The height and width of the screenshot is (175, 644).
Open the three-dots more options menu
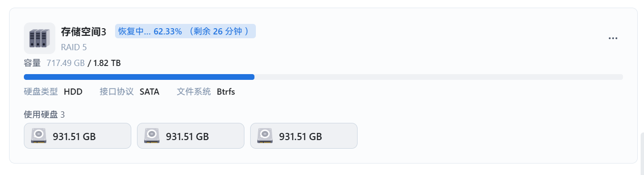coord(613,38)
